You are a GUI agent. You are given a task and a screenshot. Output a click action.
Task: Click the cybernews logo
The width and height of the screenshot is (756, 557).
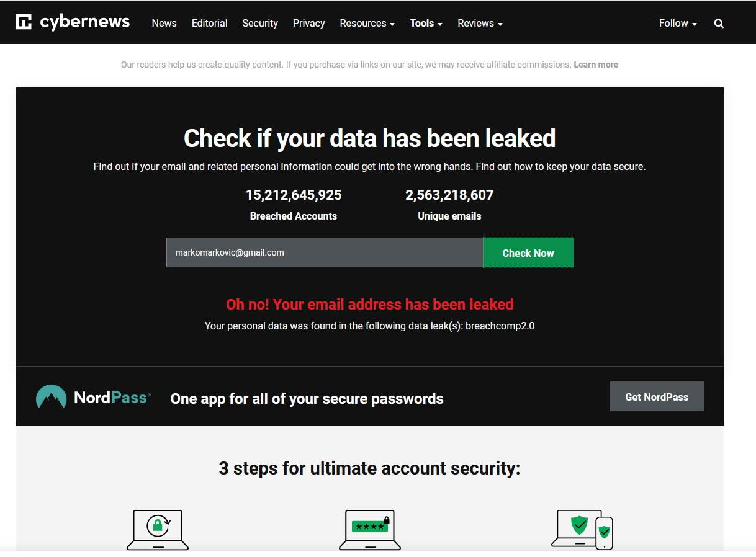pyautogui.click(x=73, y=22)
